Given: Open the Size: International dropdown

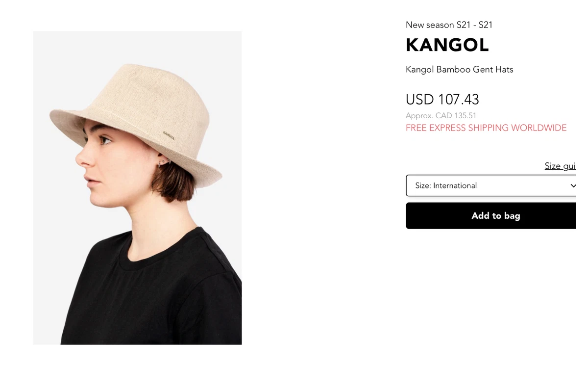Looking at the screenshot, I should click(491, 185).
